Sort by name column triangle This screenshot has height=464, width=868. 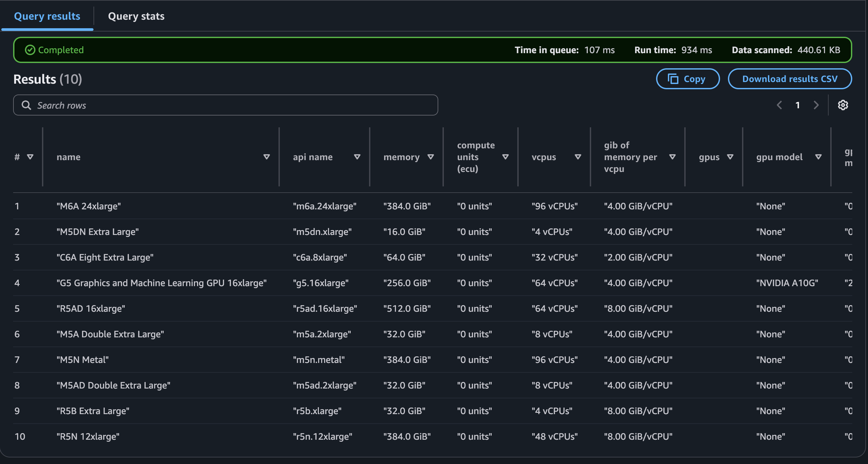(x=266, y=157)
